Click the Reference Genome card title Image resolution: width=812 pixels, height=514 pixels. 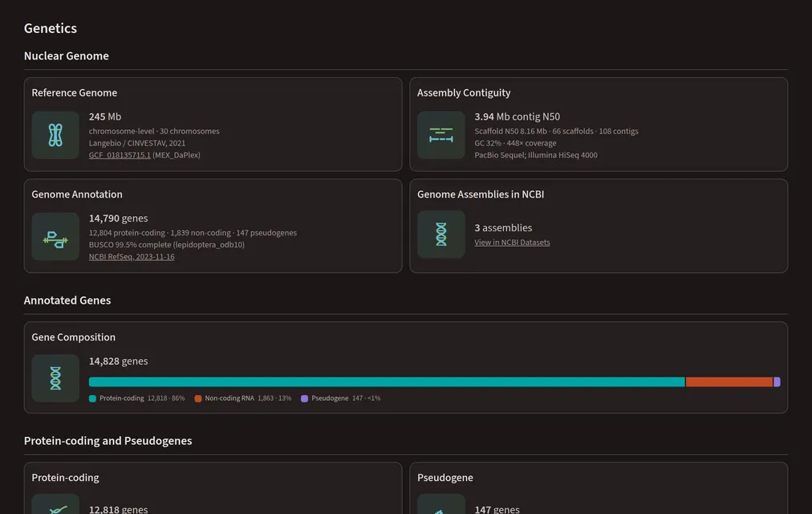(x=74, y=92)
